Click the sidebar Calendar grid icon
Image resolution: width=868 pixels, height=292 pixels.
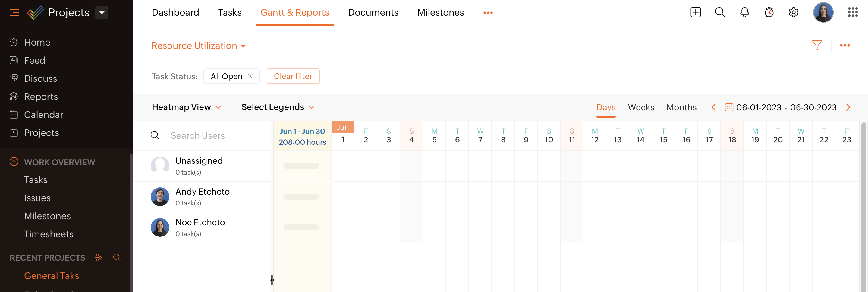[14, 115]
